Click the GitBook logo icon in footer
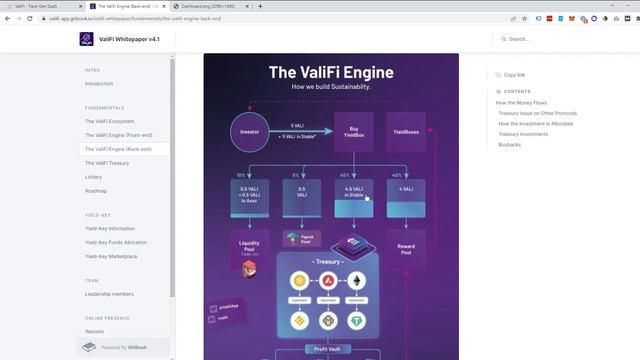Image resolution: width=640 pixels, height=360 pixels. point(89,347)
